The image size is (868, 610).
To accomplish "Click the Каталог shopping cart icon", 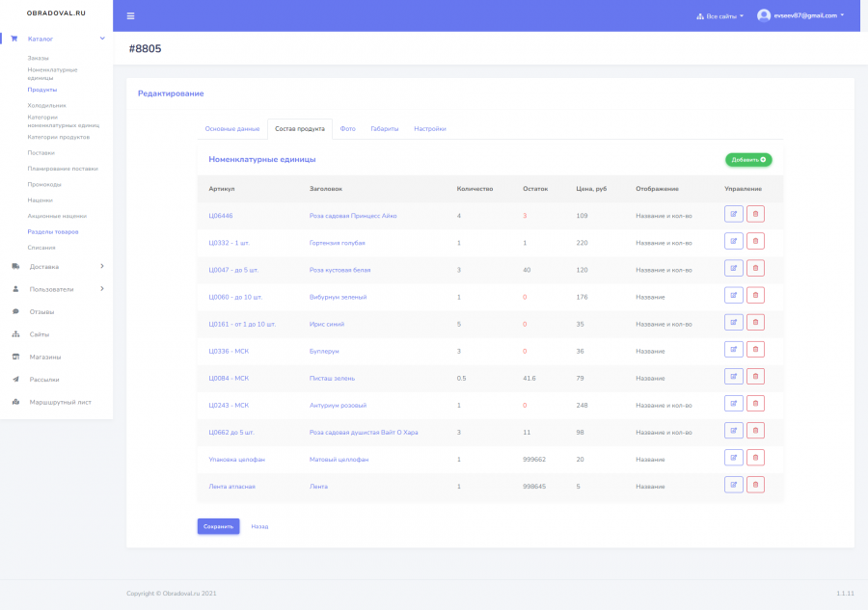I will (x=14, y=39).
